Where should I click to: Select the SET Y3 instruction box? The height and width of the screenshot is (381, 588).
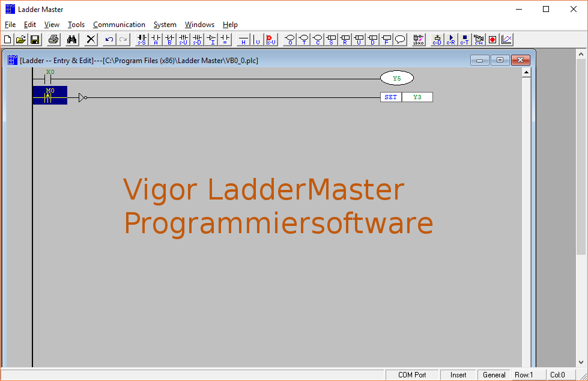[x=407, y=97]
